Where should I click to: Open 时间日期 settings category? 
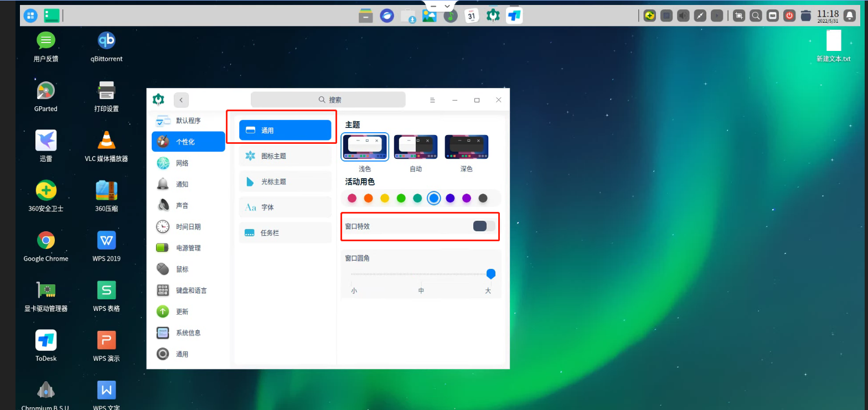click(x=188, y=227)
